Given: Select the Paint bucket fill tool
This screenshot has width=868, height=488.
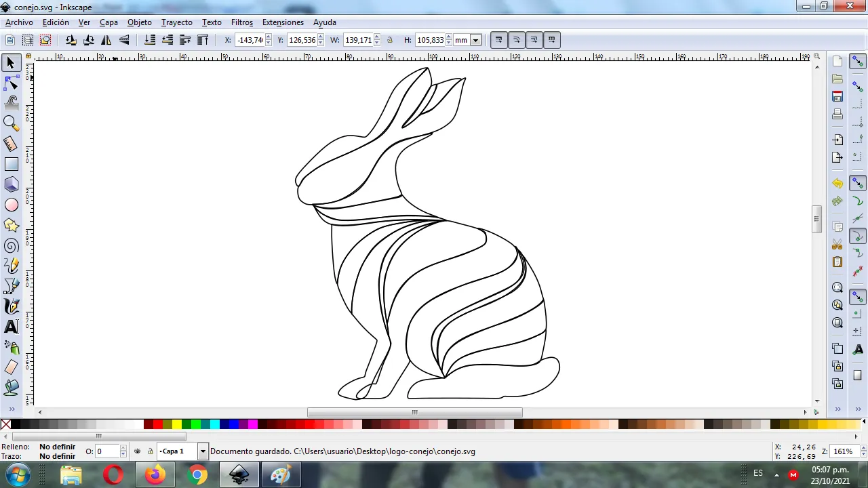Looking at the screenshot, I should (11, 388).
